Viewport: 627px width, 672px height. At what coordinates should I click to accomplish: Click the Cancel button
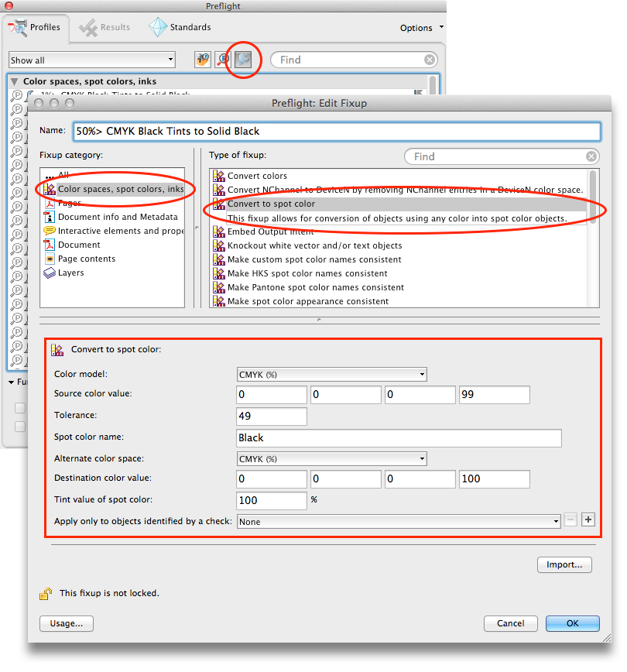[510, 623]
